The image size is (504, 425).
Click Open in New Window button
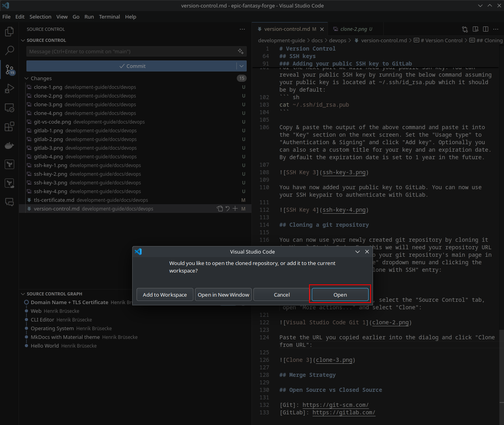[x=223, y=295]
